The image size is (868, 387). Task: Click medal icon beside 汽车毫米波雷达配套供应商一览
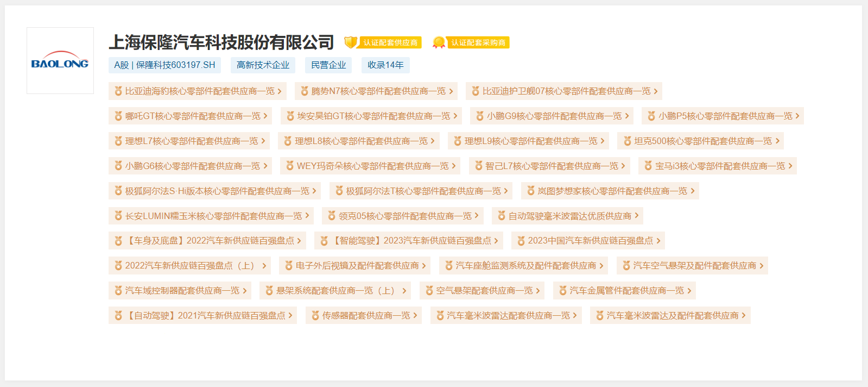click(440, 315)
